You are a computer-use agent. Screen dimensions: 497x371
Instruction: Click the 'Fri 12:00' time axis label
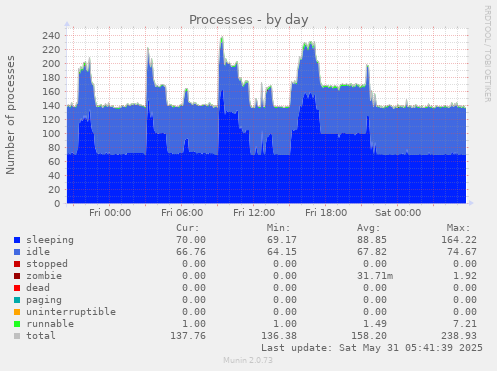pos(254,213)
